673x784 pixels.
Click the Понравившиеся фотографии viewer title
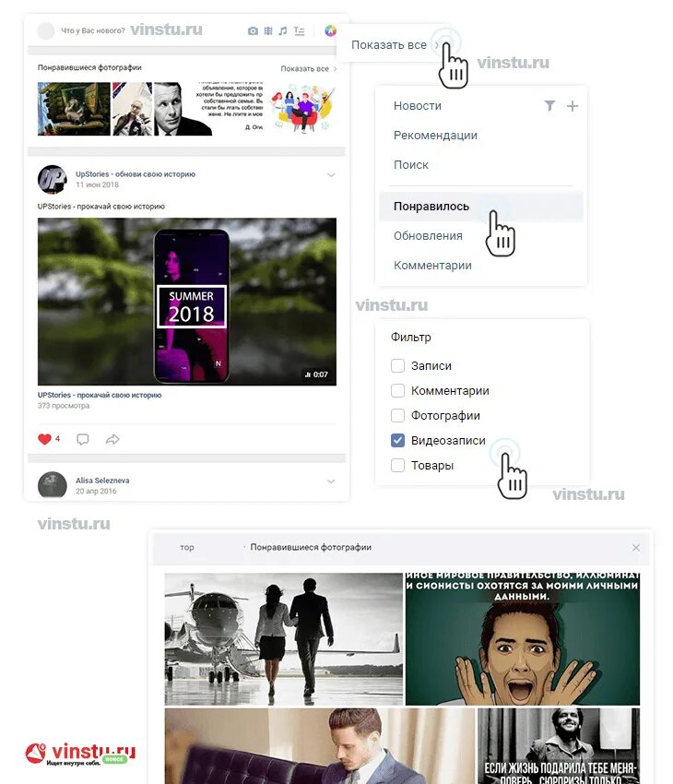tap(311, 548)
